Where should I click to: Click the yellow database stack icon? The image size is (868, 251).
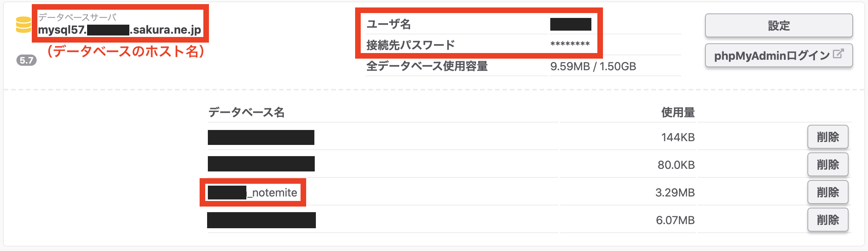click(23, 25)
